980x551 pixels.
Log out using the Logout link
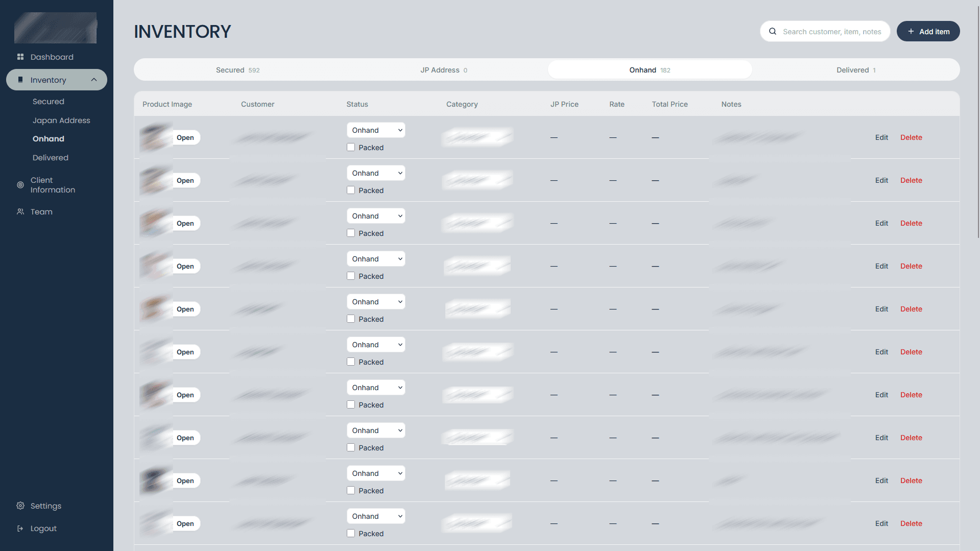pyautogui.click(x=43, y=529)
